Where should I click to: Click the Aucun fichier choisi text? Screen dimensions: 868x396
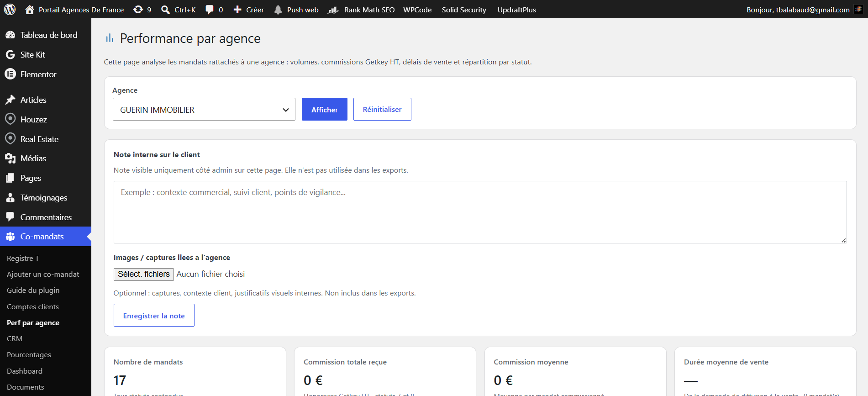pos(210,274)
